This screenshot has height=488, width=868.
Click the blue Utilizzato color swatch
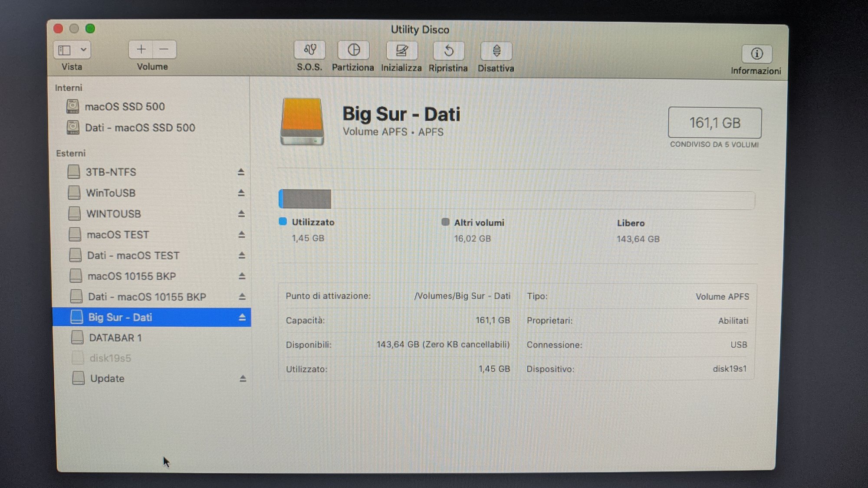pyautogui.click(x=283, y=222)
